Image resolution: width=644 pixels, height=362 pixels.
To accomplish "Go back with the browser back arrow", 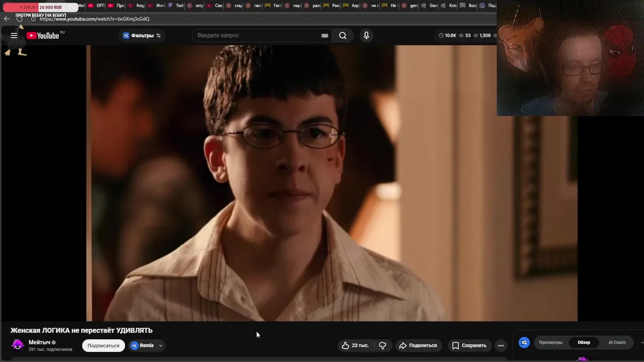I will point(7,19).
